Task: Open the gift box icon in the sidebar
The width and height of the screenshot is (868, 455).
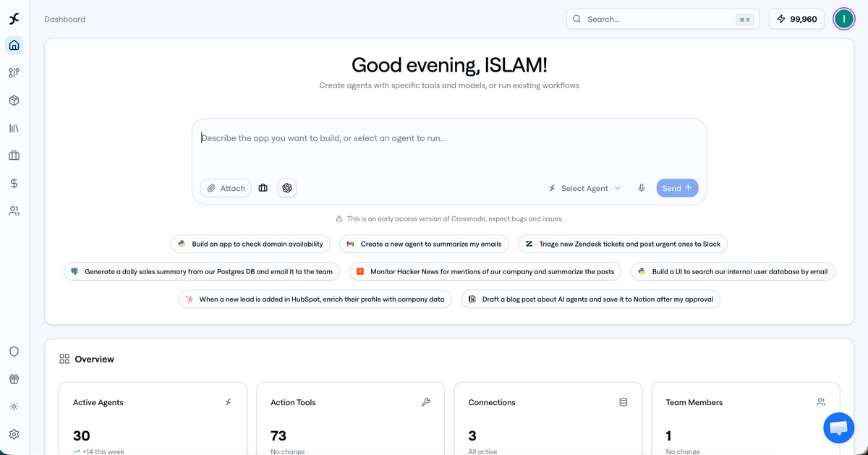Action: pos(14,379)
